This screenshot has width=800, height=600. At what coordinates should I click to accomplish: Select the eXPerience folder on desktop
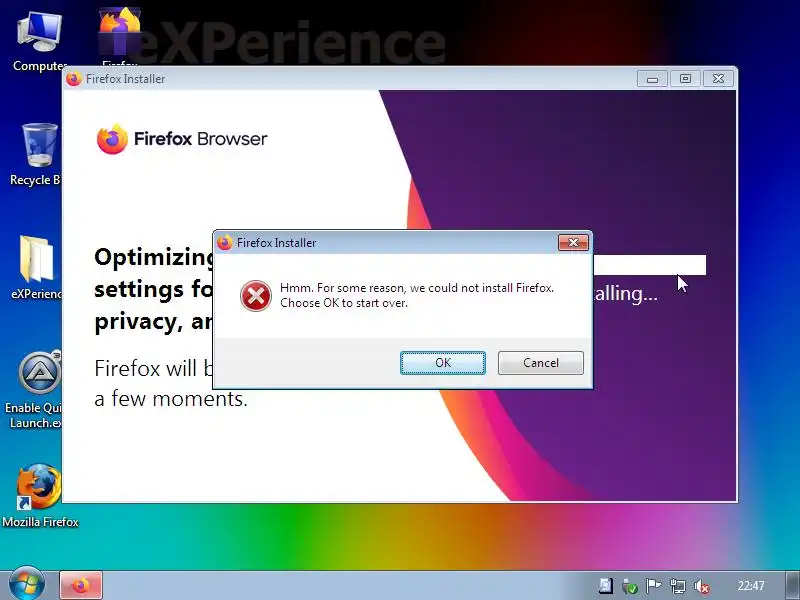point(36,267)
